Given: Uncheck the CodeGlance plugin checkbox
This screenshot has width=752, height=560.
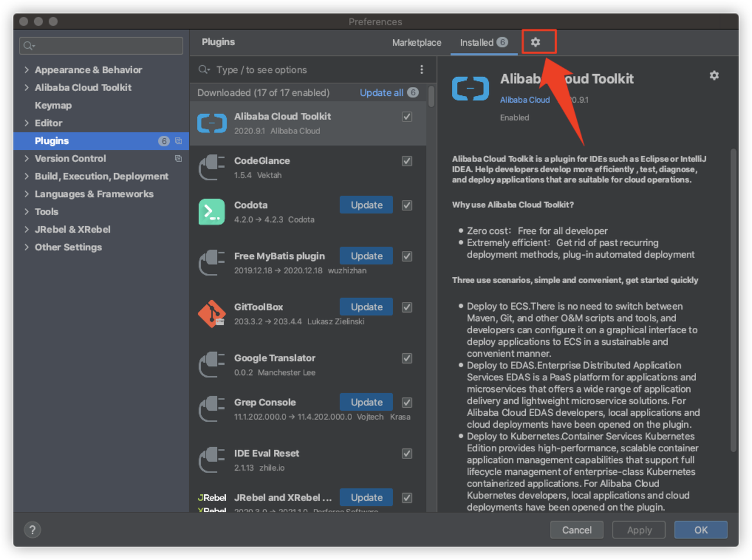Looking at the screenshot, I should click(407, 161).
